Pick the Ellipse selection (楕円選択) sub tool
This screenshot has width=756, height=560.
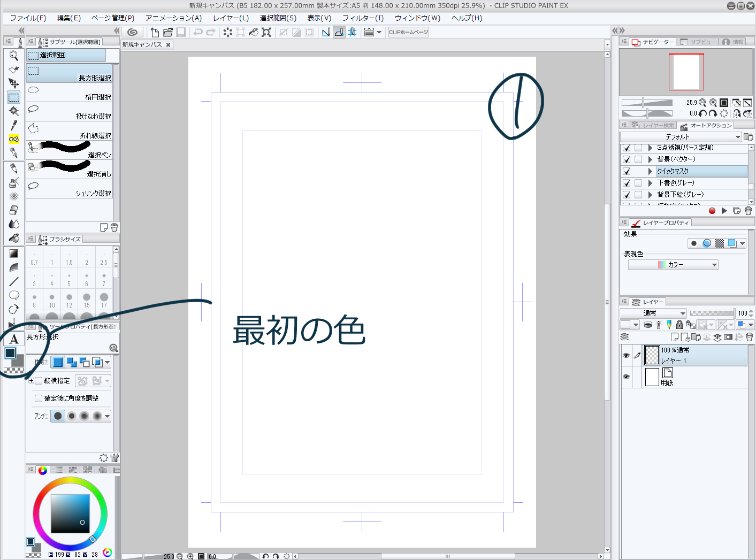(x=70, y=93)
